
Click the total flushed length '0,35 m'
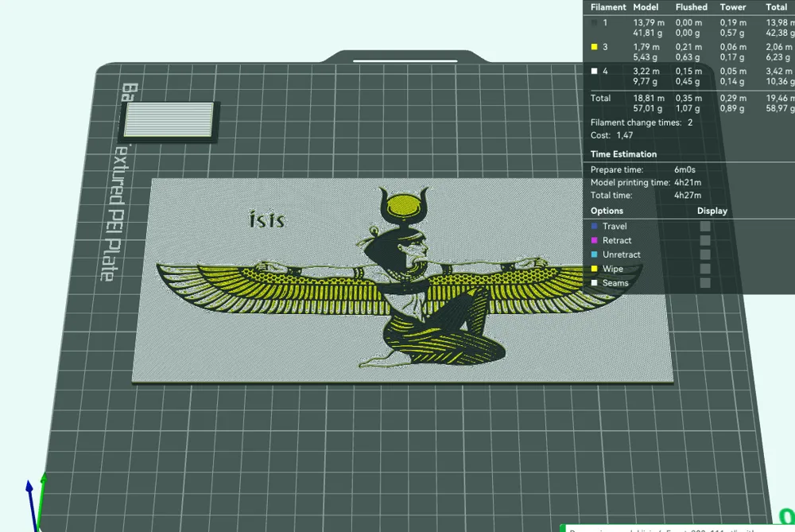[688, 98]
